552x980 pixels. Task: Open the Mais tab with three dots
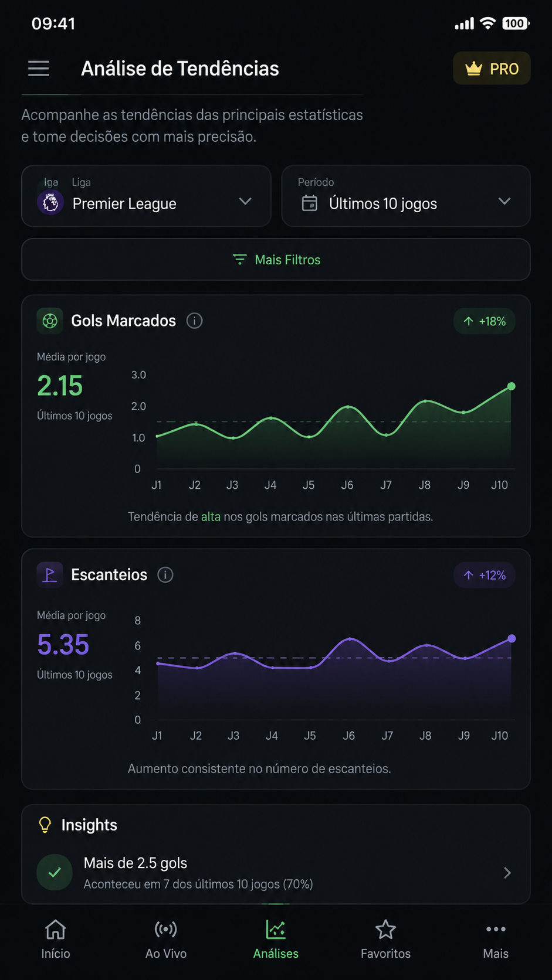pos(496,940)
